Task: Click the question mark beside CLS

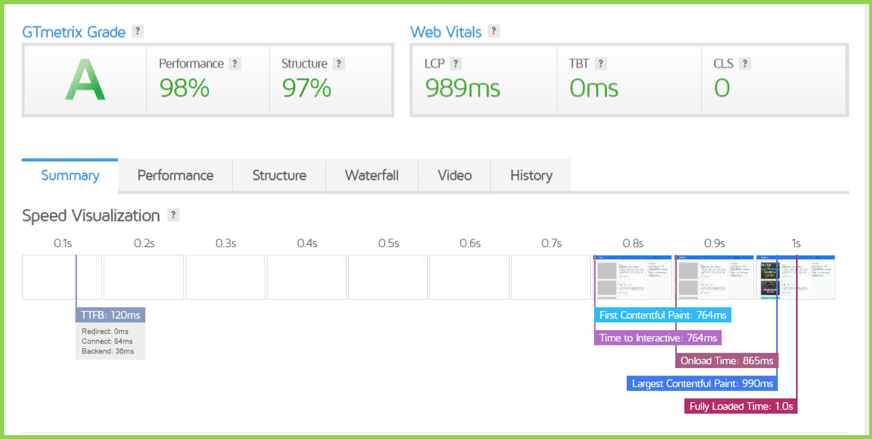Action: [745, 64]
